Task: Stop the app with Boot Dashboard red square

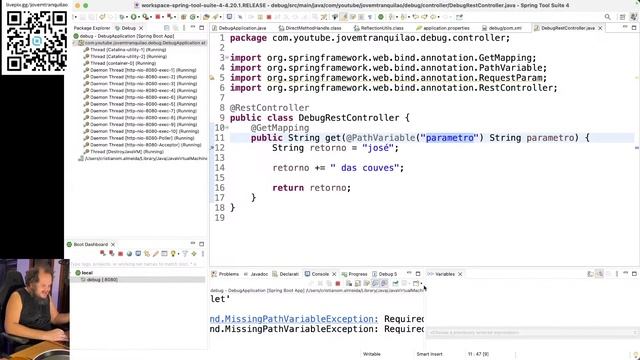Action: coord(120,253)
